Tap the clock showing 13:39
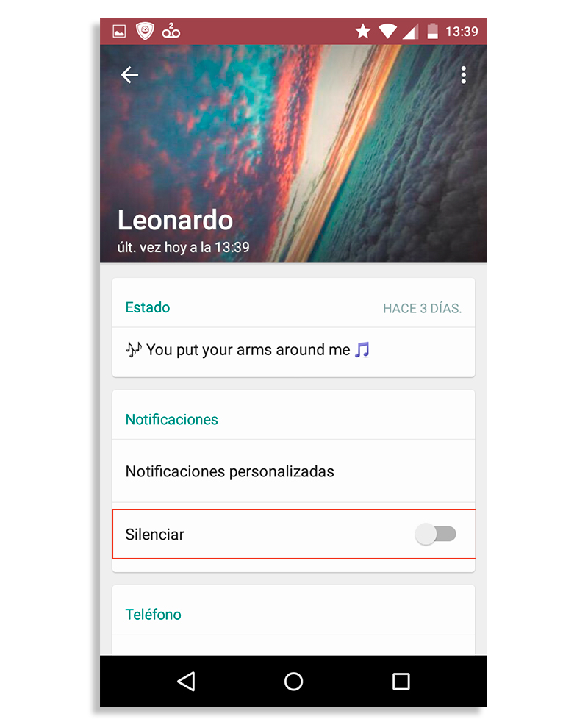588x725 pixels. click(x=462, y=32)
